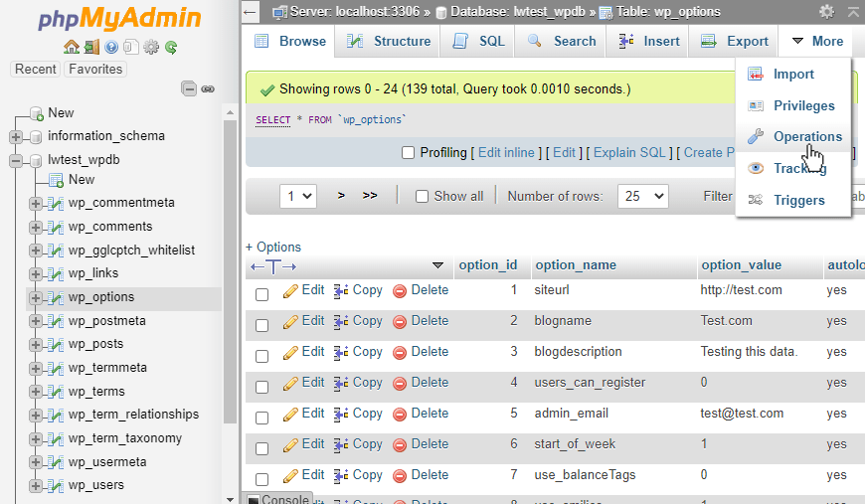Open Number of rows dropdown
The image size is (865, 504).
click(643, 196)
